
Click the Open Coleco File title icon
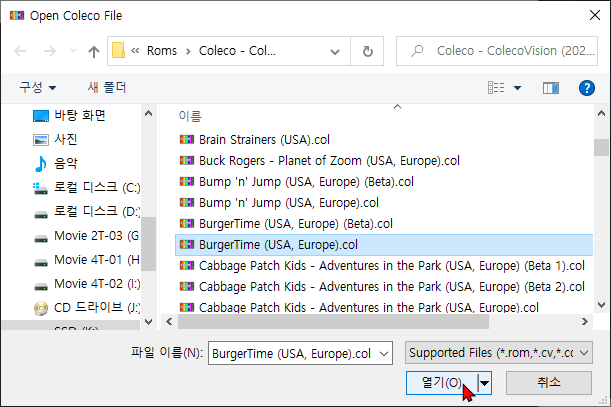(x=17, y=16)
